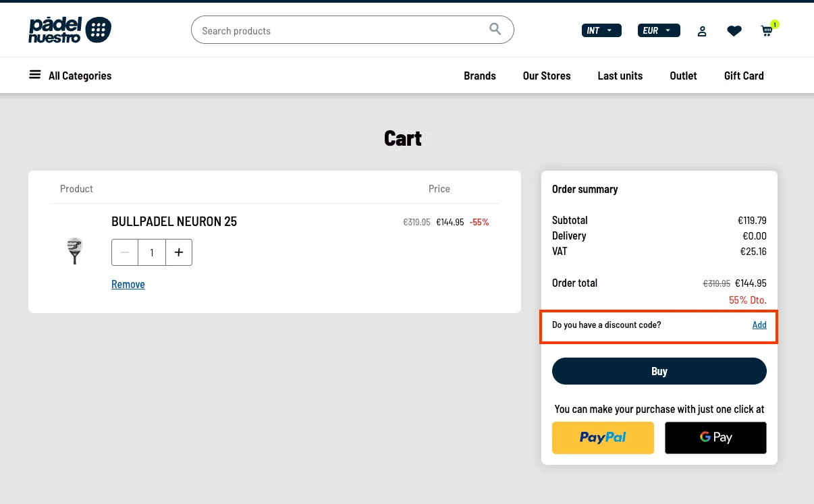Decrease quantity with the minus button
Image resolution: width=814 pixels, height=504 pixels.
click(125, 252)
